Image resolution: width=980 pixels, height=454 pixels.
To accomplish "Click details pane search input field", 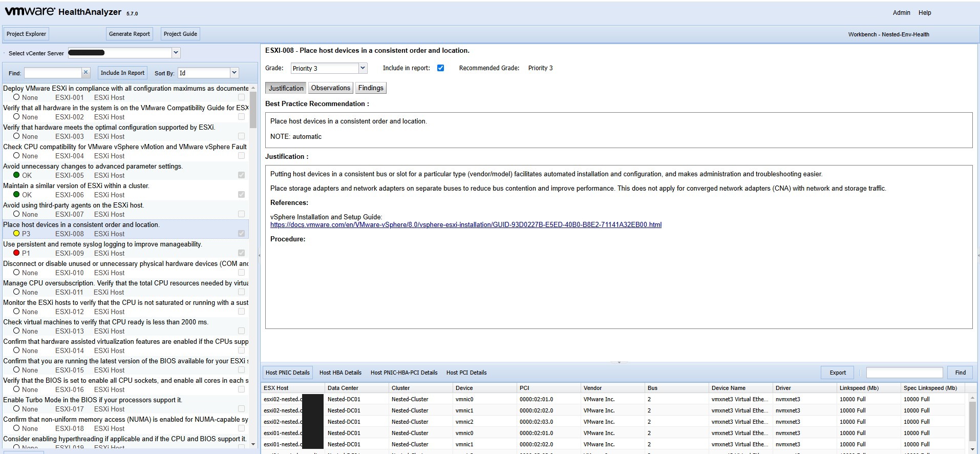I will click(x=904, y=373).
